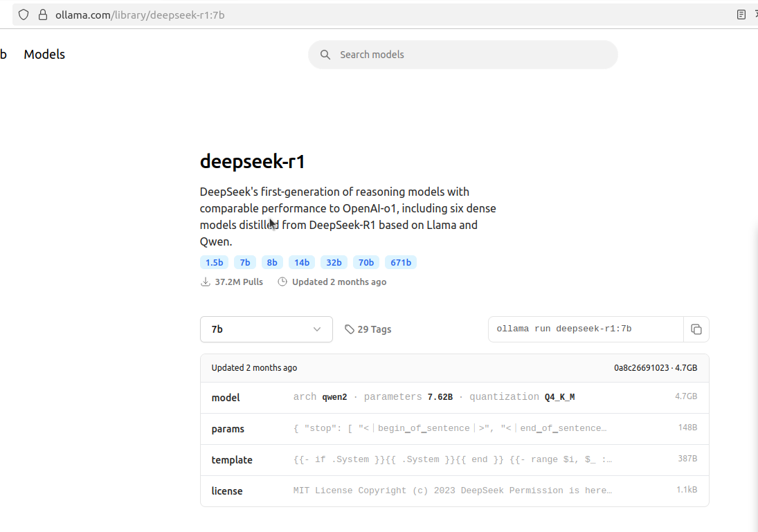Click the download icon next to 37.2M Pulls
This screenshot has height=532, width=758.
tap(205, 282)
